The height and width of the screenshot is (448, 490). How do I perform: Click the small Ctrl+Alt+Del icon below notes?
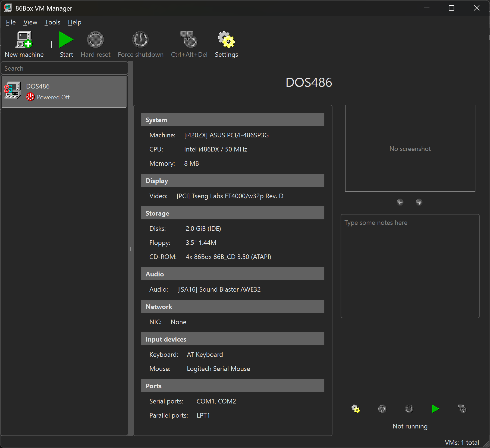(462, 409)
